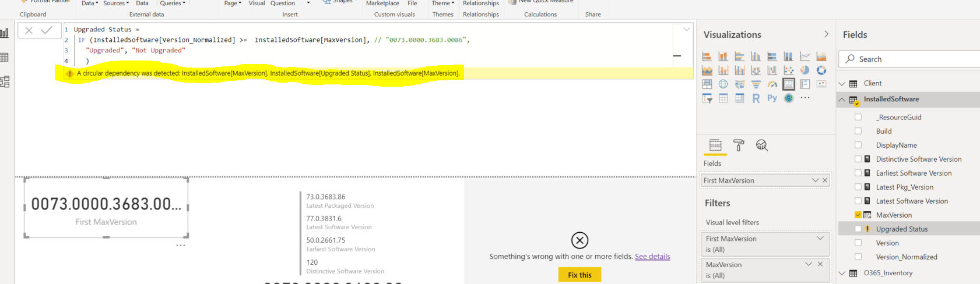Select the Gauge visualization
This screenshot has width=980, height=284.
click(772, 84)
